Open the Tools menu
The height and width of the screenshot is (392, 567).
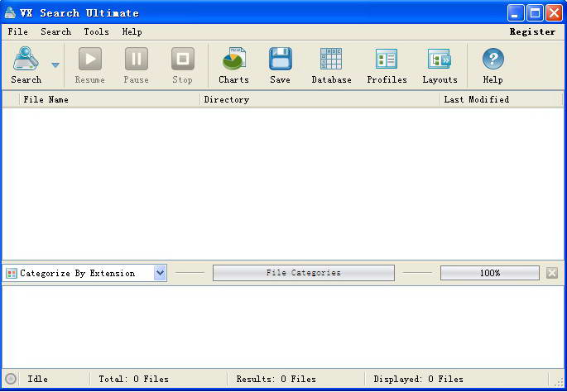click(96, 31)
